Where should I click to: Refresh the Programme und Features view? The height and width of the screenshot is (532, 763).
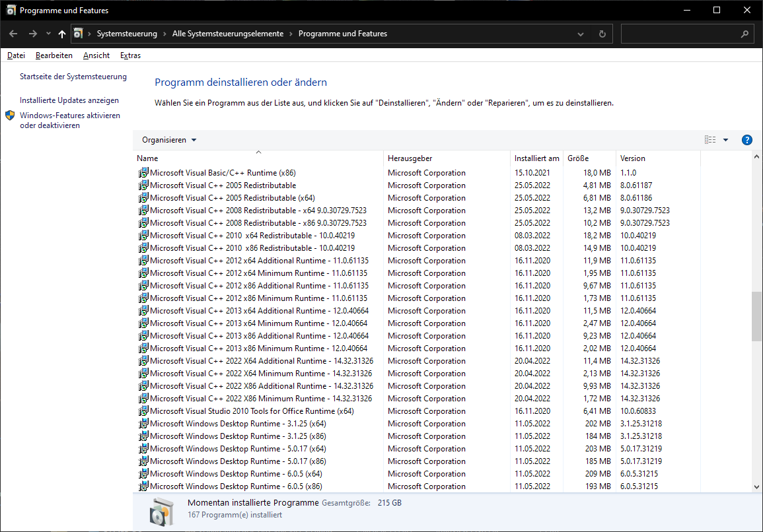tap(602, 34)
